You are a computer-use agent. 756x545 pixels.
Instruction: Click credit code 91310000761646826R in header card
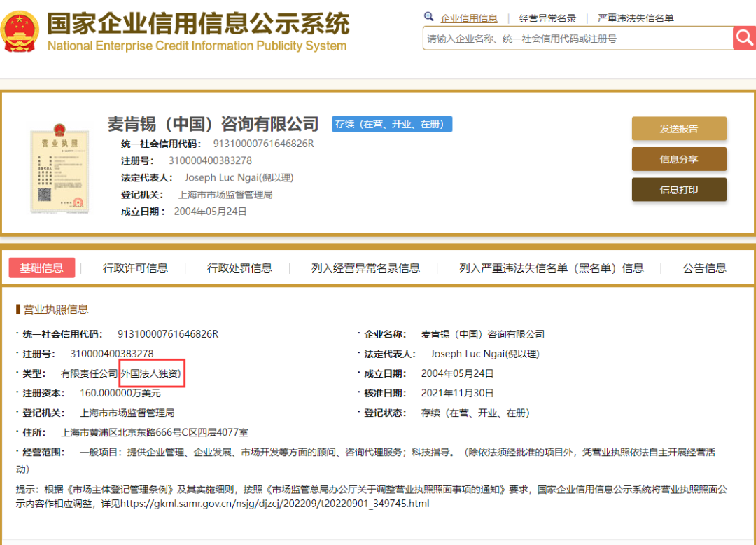[x=263, y=144]
